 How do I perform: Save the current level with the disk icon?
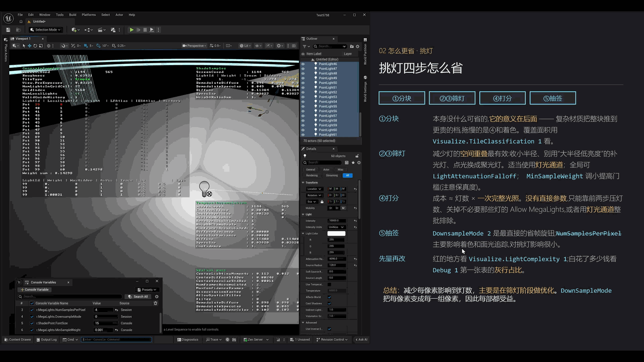click(x=8, y=30)
